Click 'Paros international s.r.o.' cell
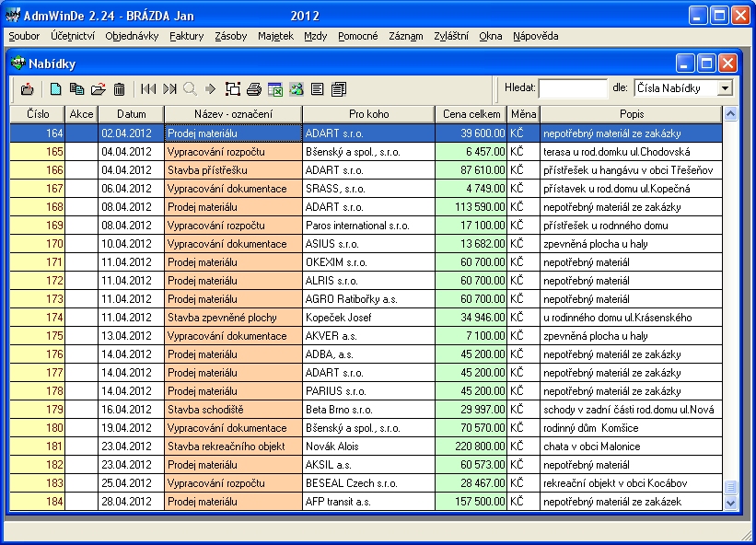Viewport: 756px width, 545px height. (368, 225)
